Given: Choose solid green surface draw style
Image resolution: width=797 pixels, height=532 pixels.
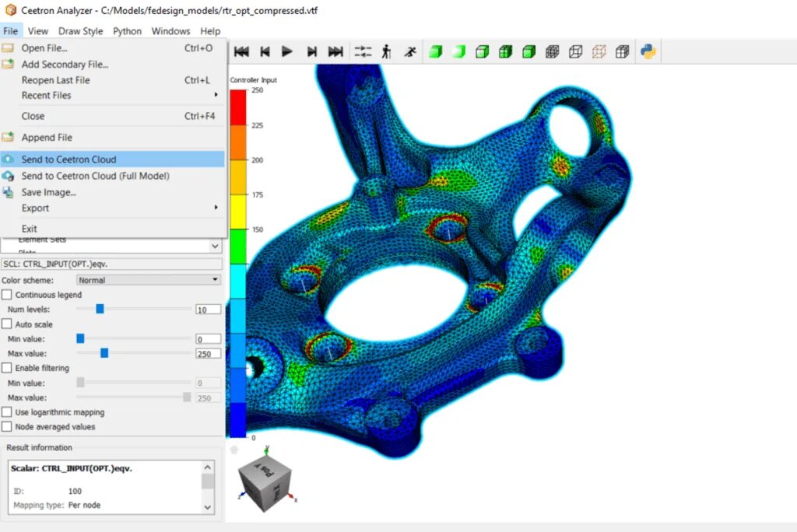Looking at the screenshot, I should [436, 51].
